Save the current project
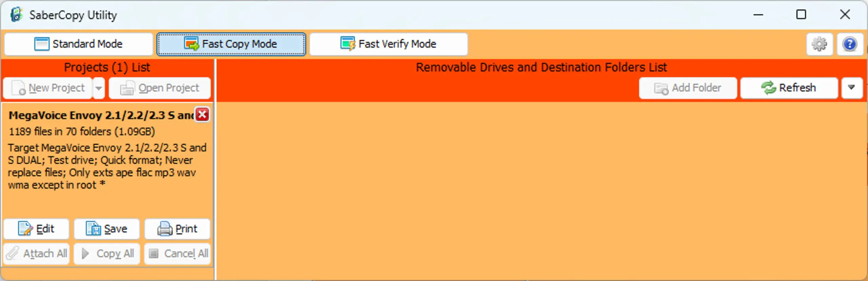This screenshot has width=868, height=281. (107, 229)
